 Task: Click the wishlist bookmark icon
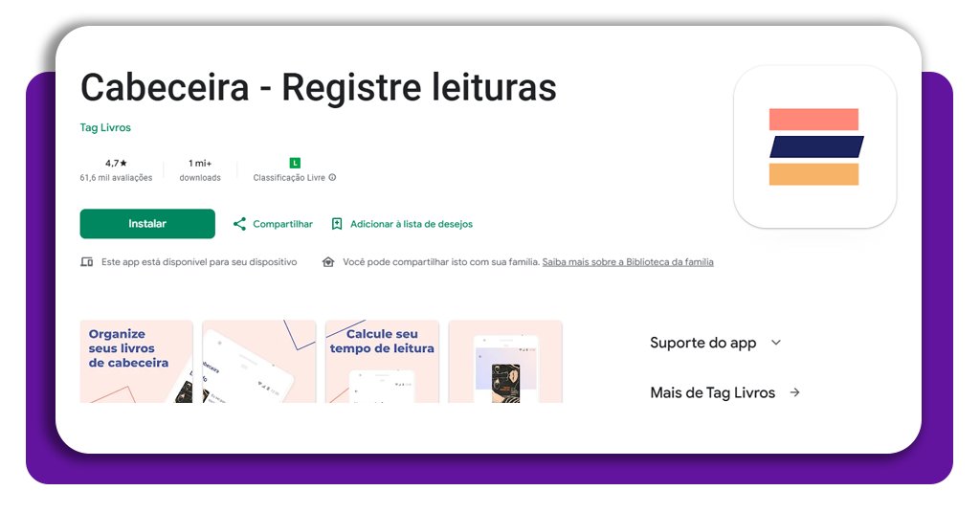337,224
